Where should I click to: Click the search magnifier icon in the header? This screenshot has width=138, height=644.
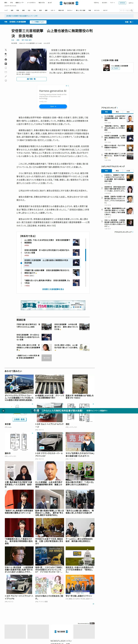(x=132, y=11)
